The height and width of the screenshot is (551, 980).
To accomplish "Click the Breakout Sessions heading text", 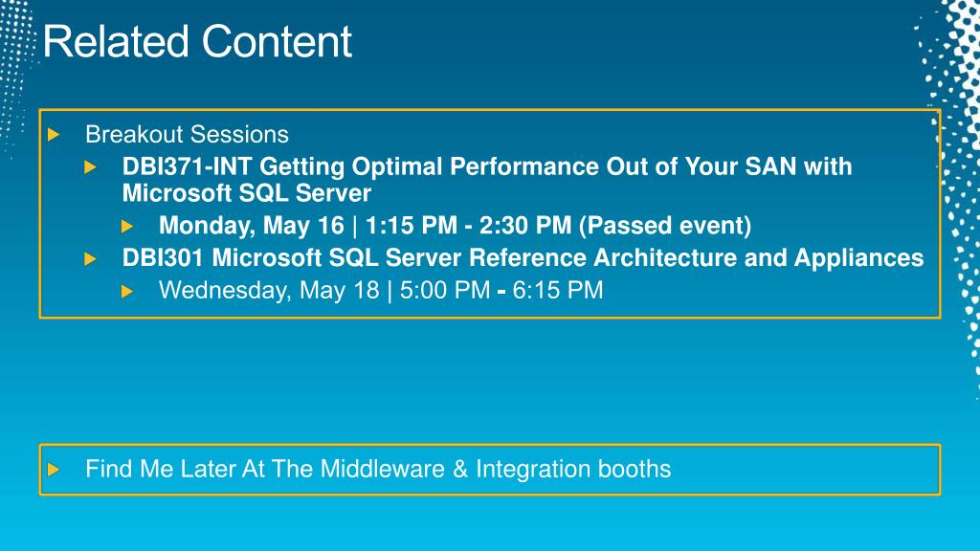I will pos(187,134).
